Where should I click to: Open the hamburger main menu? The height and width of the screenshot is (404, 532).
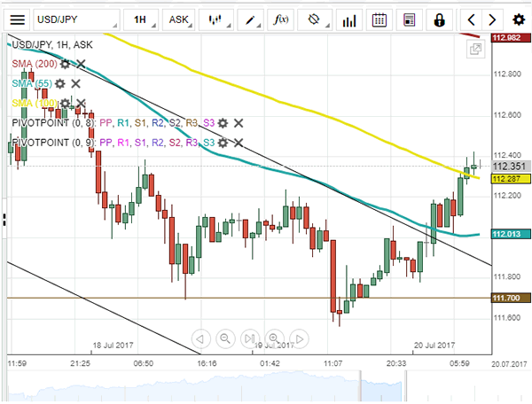[x=18, y=19]
